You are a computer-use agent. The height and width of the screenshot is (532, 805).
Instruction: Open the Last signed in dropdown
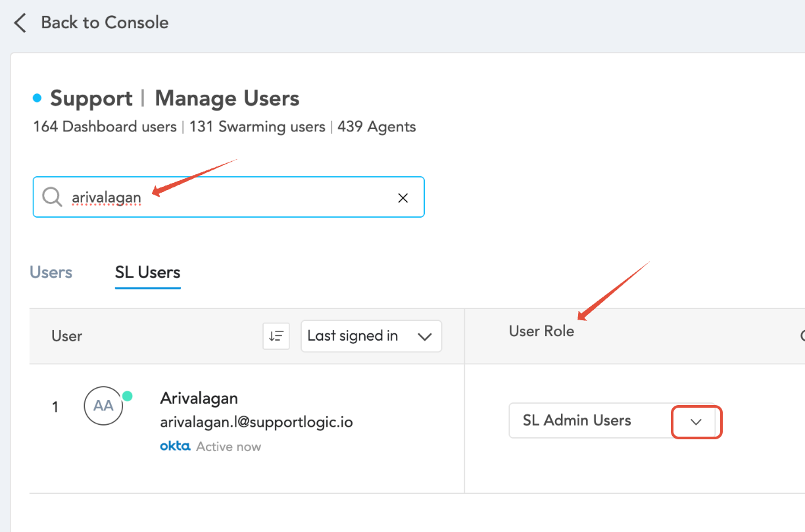(371, 336)
